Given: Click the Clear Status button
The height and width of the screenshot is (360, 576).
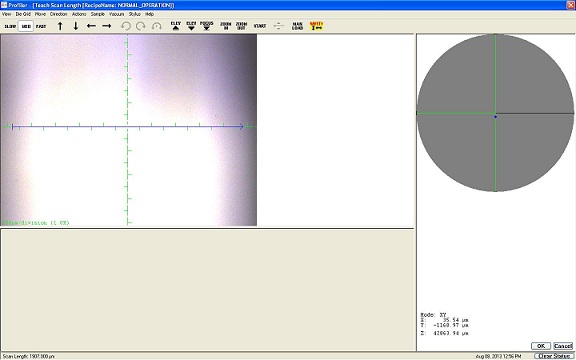Looking at the screenshot, I should (554, 356).
